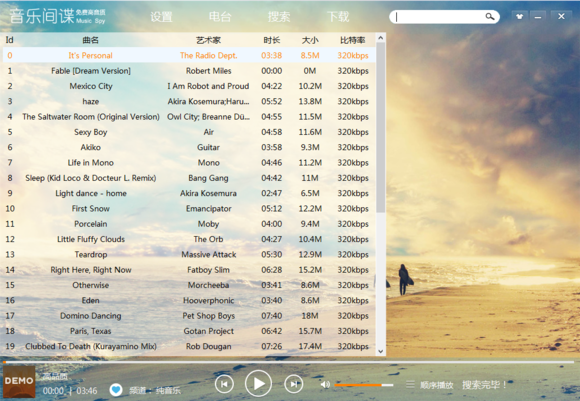
Task: Select the 纯音乐 channel label
Action: tap(168, 390)
